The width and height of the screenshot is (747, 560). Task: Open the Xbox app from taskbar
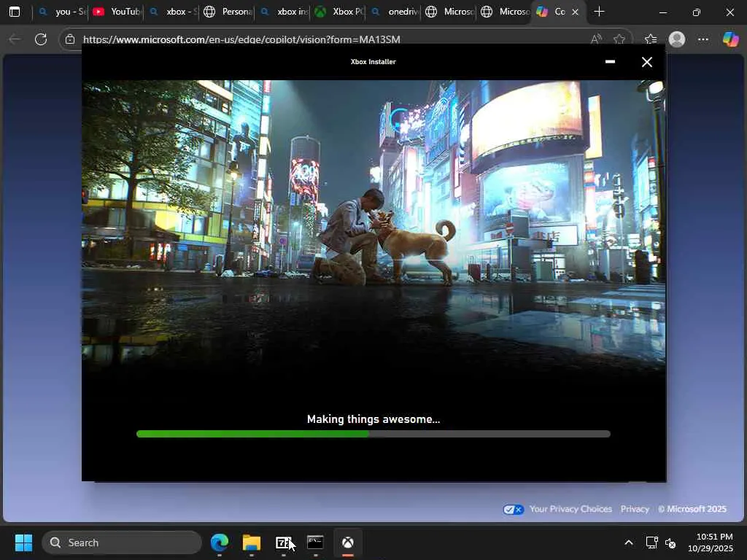pos(348,542)
